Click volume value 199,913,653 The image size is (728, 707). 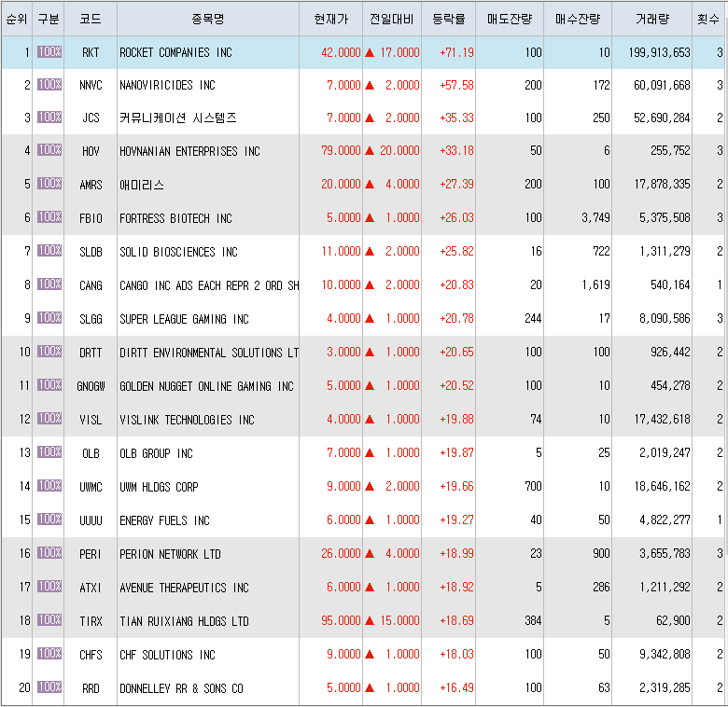tap(659, 52)
